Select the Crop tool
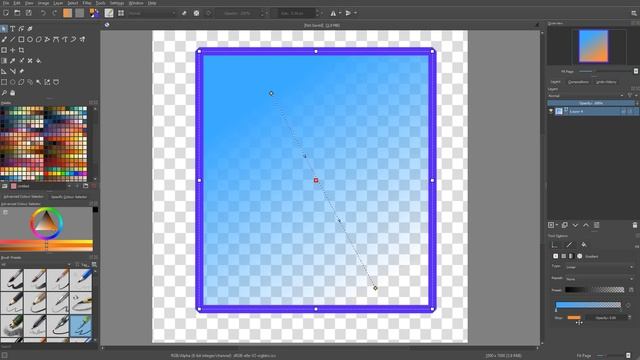 [21, 50]
